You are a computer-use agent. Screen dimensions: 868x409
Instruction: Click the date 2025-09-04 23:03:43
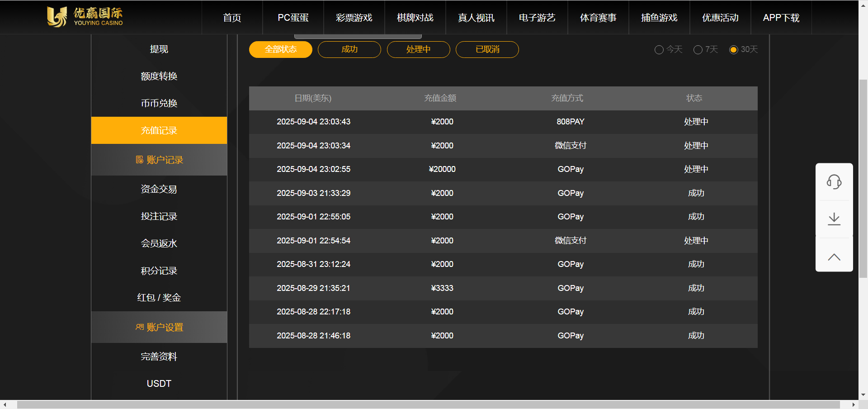[x=314, y=122]
